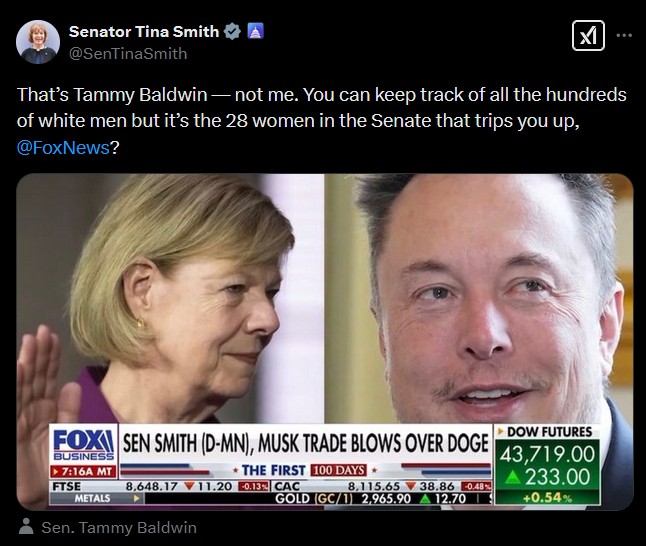Click the Senator Tina Smith display name
This screenshot has width=646, height=546.
(x=144, y=32)
